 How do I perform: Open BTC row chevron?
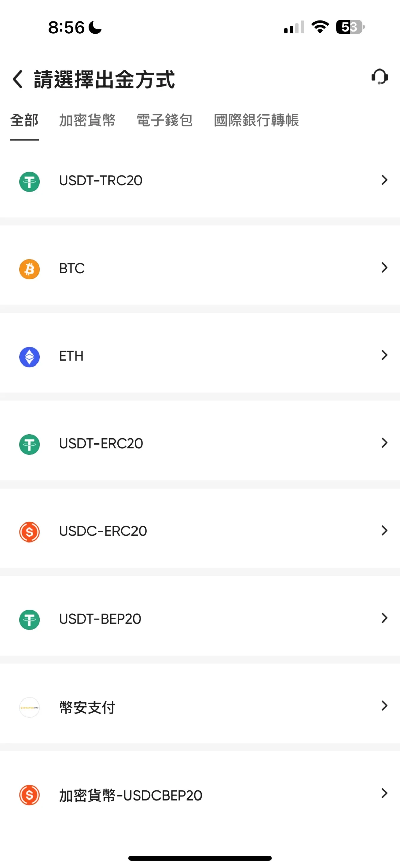(384, 268)
